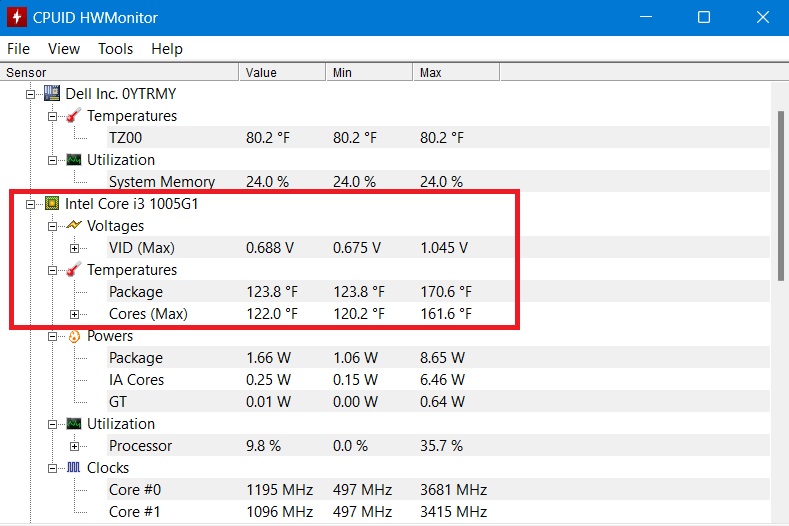The height and width of the screenshot is (526, 789).
Task: Click the 3681 MHz Core #0 max clock
Action: [453, 490]
